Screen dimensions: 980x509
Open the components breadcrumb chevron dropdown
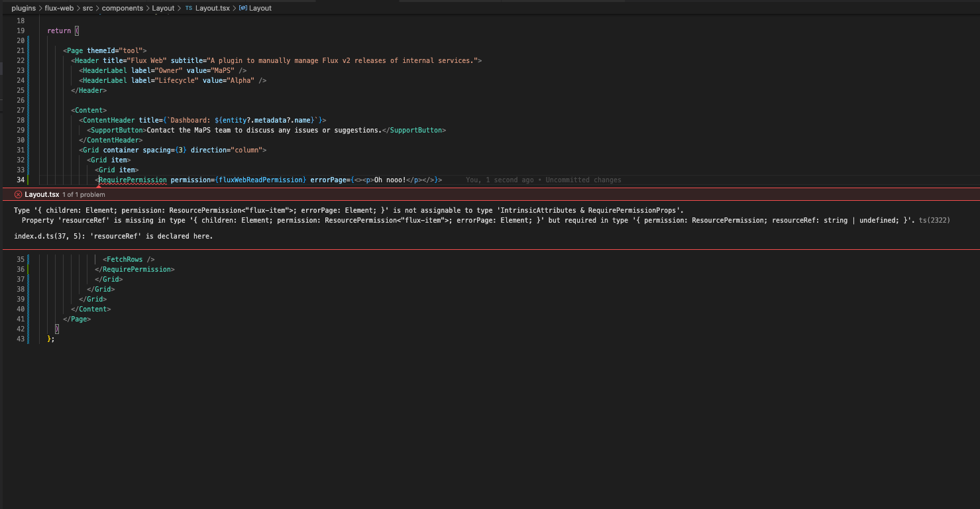pyautogui.click(x=147, y=8)
